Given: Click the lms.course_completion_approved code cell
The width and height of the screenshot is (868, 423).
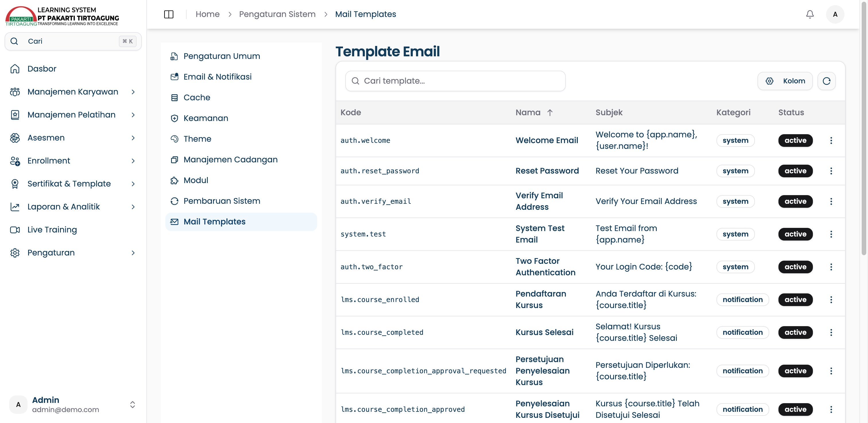Looking at the screenshot, I should point(402,409).
